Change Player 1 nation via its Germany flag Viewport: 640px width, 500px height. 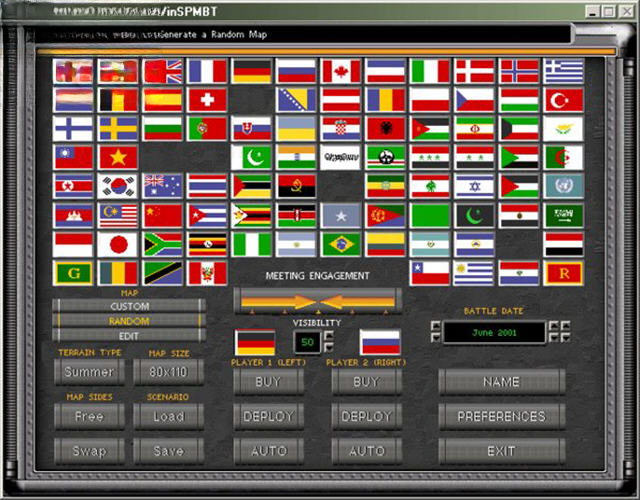255,342
